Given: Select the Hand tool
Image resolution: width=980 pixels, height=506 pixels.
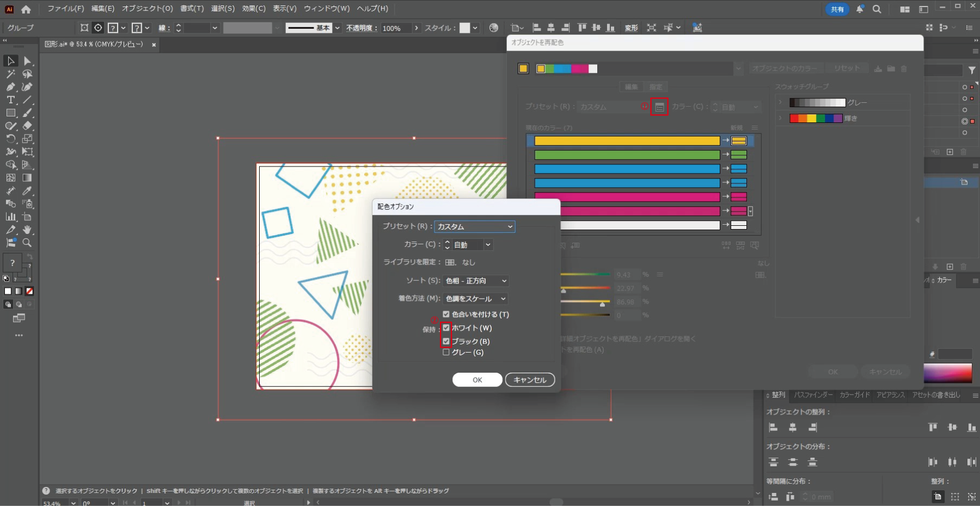Looking at the screenshot, I should coord(27,230).
